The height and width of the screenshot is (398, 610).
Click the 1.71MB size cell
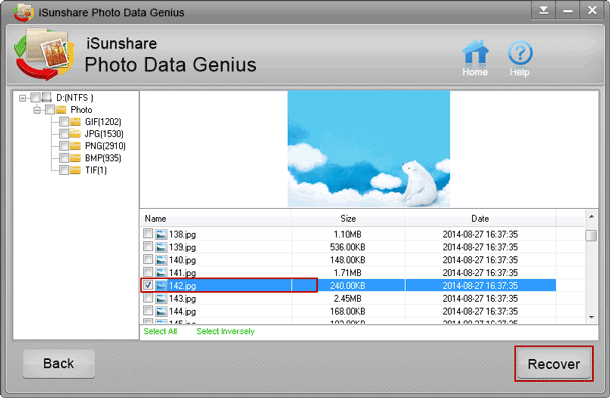348,273
